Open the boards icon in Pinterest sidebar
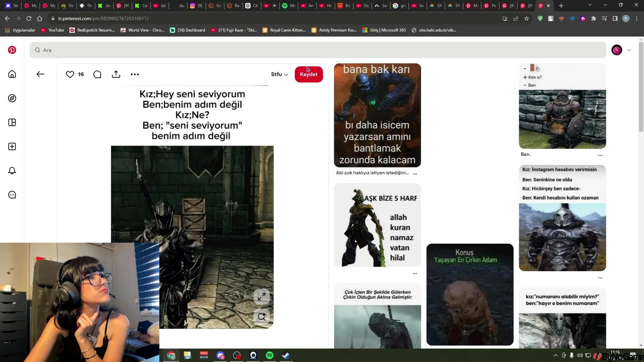 coord(12,123)
